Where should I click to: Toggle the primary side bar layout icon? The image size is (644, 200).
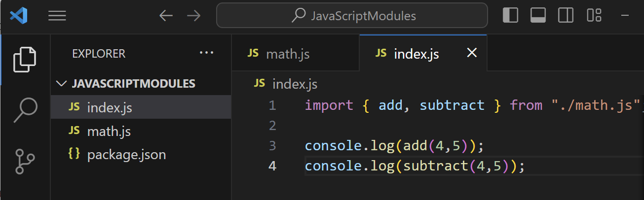pyautogui.click(x=510, y=15)
